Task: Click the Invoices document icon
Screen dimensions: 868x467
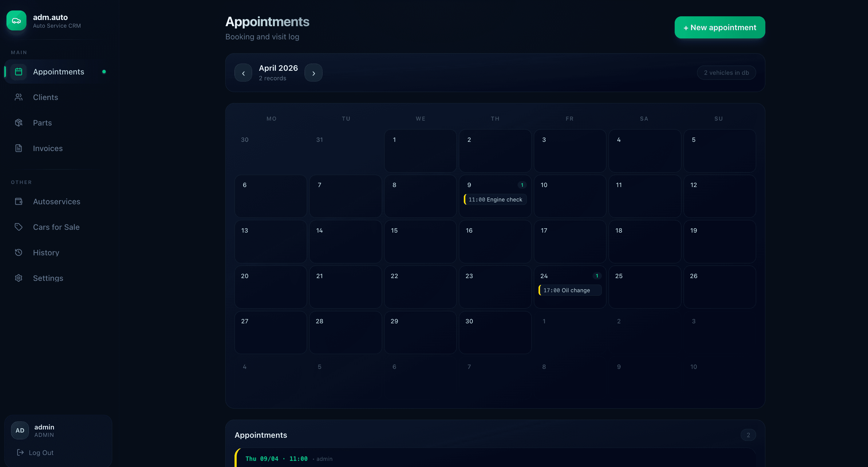Action: 18,148
